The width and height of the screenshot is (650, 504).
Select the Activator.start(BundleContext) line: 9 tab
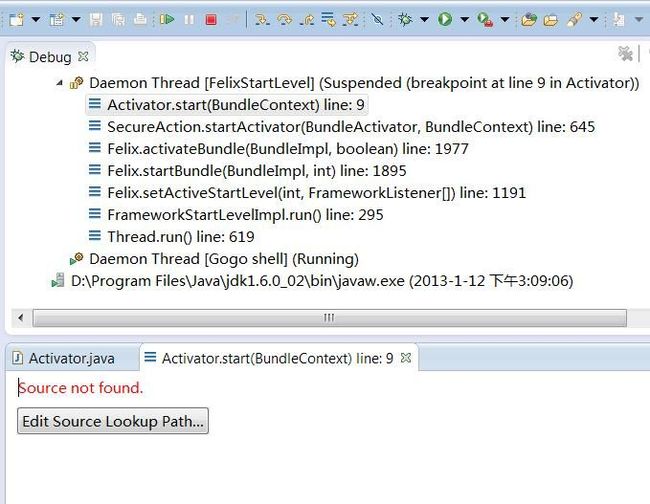pyautogui.click(x=277, y=358)
